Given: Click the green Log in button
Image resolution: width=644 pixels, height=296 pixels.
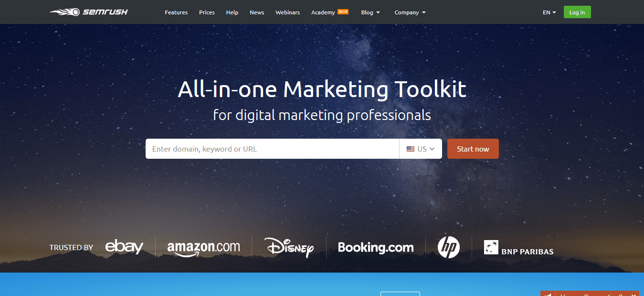Looking at the screenshot, I should coord(577,12).
